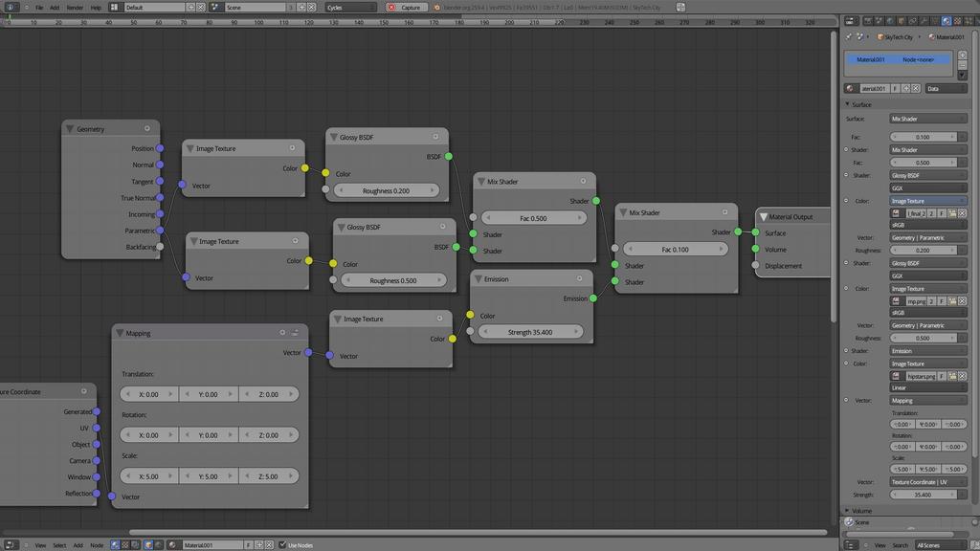Open the Cycles render engine dropdown

click(350, 7)
